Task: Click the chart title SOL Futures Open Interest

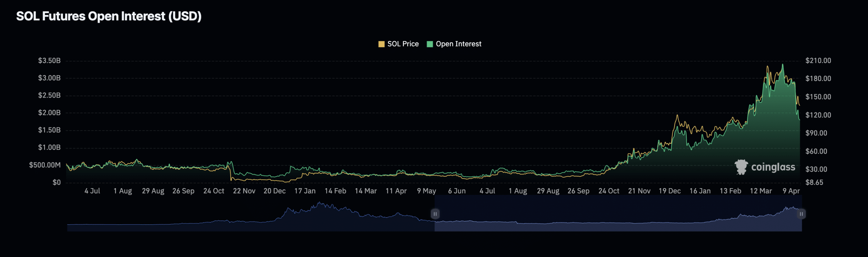Action: point(109,16)
